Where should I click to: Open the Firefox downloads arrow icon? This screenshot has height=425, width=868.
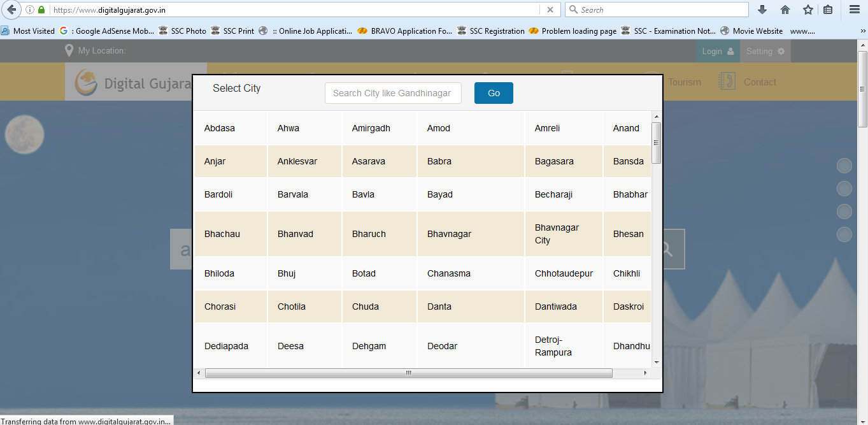pyautogui.click(x=762, y=10)
